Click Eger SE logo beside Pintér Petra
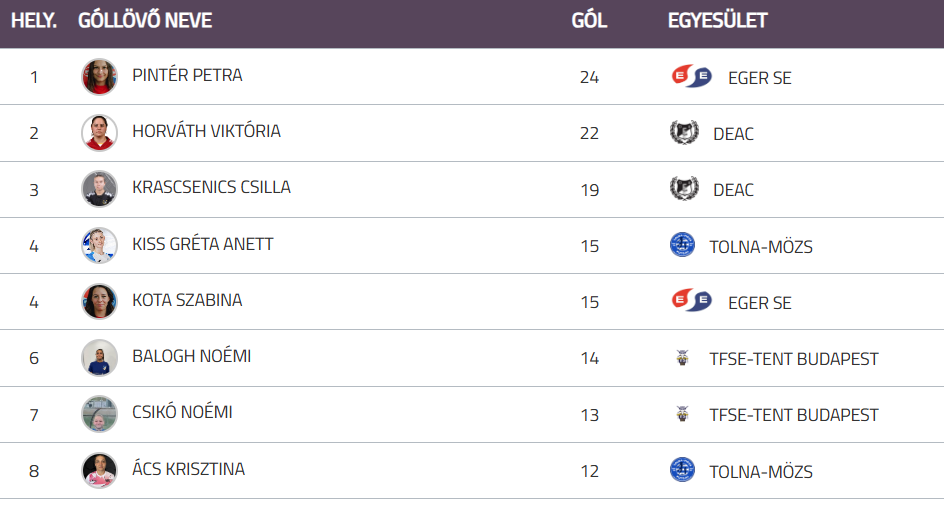944x506 pixels. (x=691, y=77)
